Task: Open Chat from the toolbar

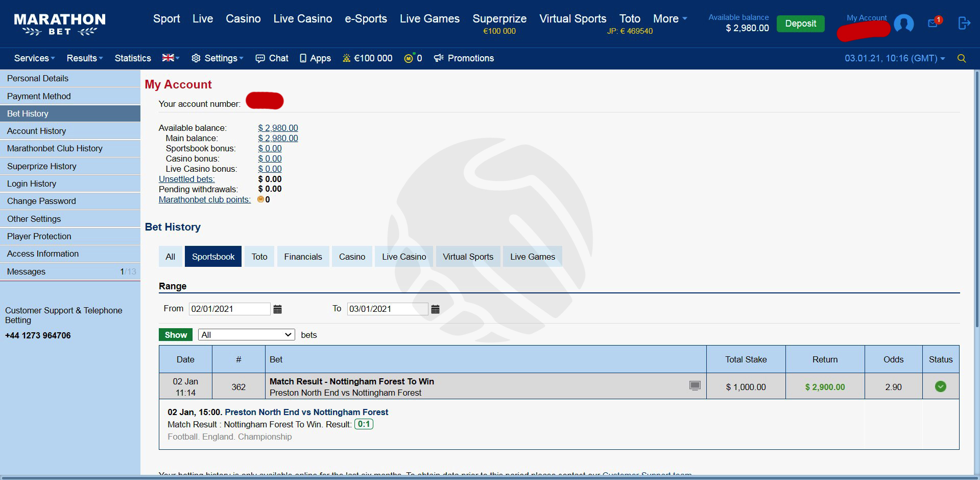Action: (x=272, y=58)
